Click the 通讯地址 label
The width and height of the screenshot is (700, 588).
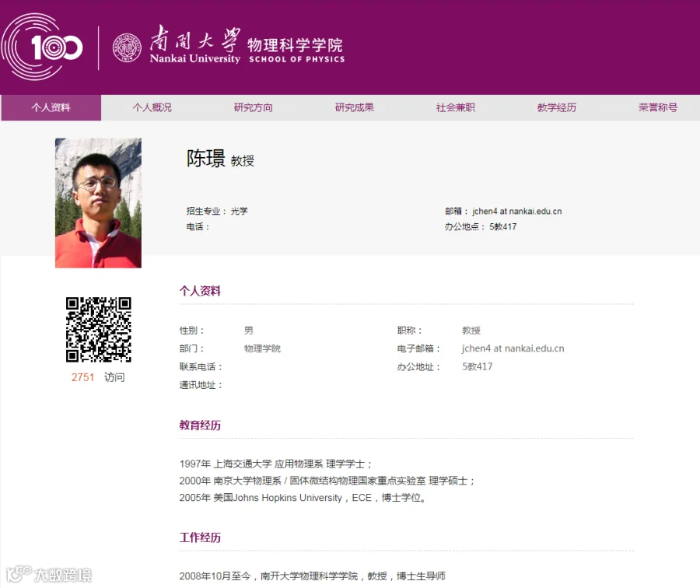tap(201, 385)
